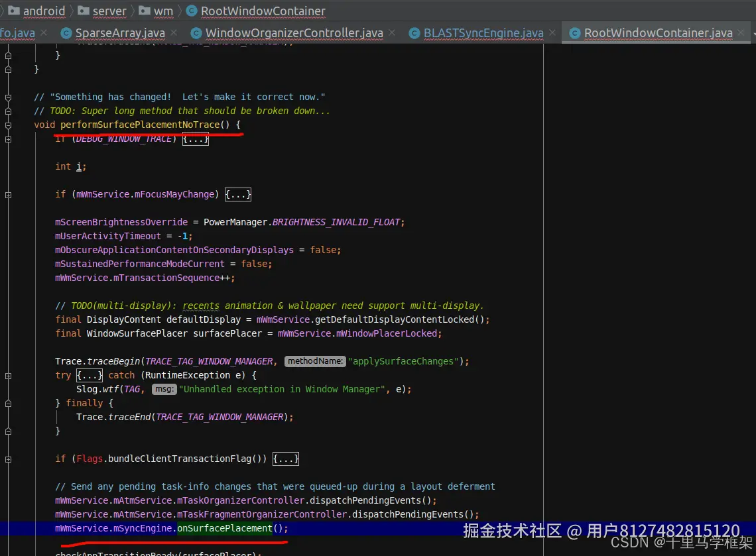
Task: Switch to the BLASTSyncEngine.java tab
Action: (483, 32)
